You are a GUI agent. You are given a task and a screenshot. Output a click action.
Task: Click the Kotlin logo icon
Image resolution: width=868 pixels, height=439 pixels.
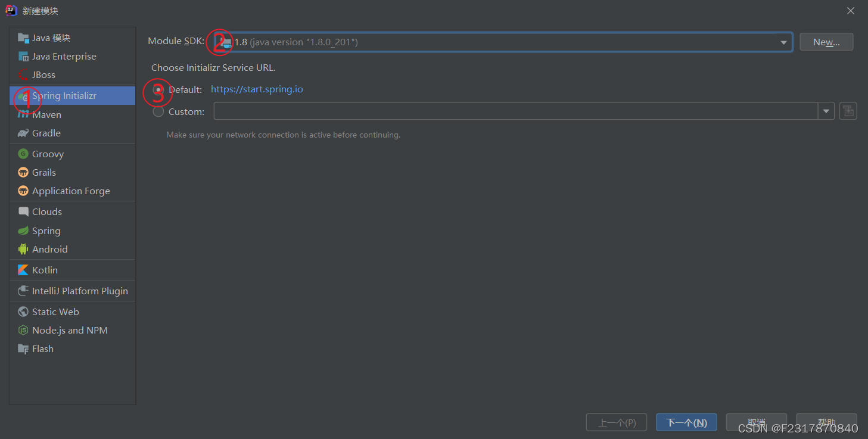(x=23, y=270)
